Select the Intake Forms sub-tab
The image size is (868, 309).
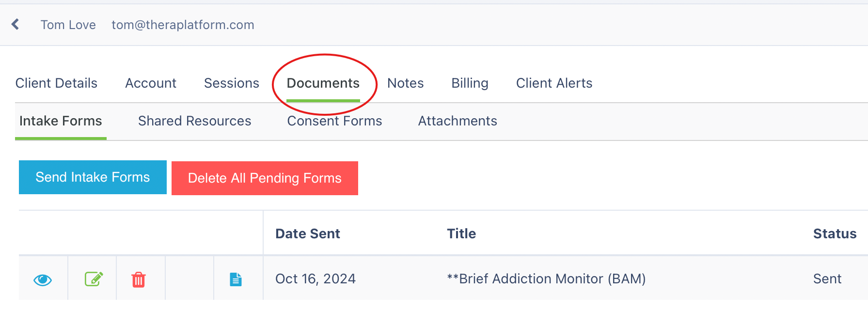61,121
